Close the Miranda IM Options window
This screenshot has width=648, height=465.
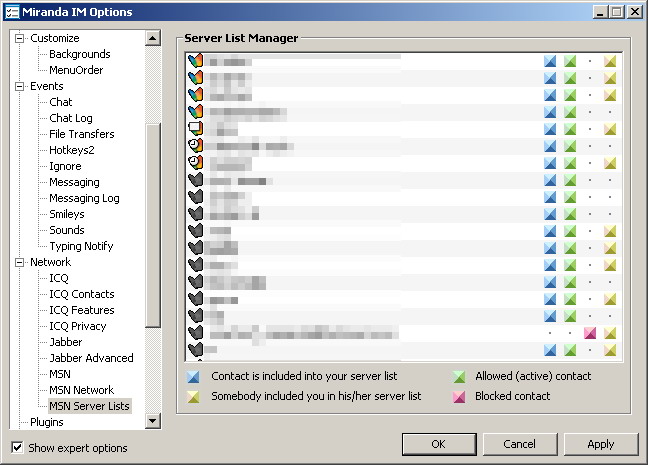click(x=635, y=12)
